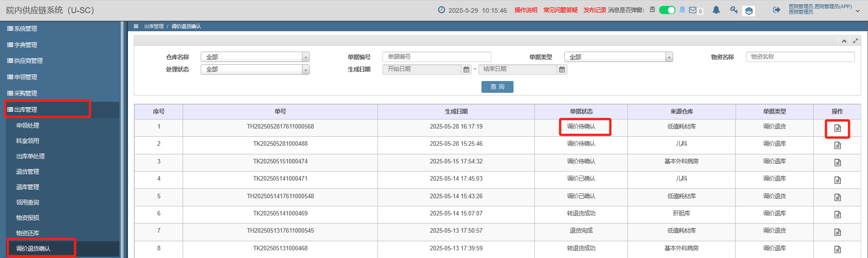Image resolution: width=868 pixels, height=258 pixels.
Task: Click the logout arrow icon
Action: tap(777, 10)
